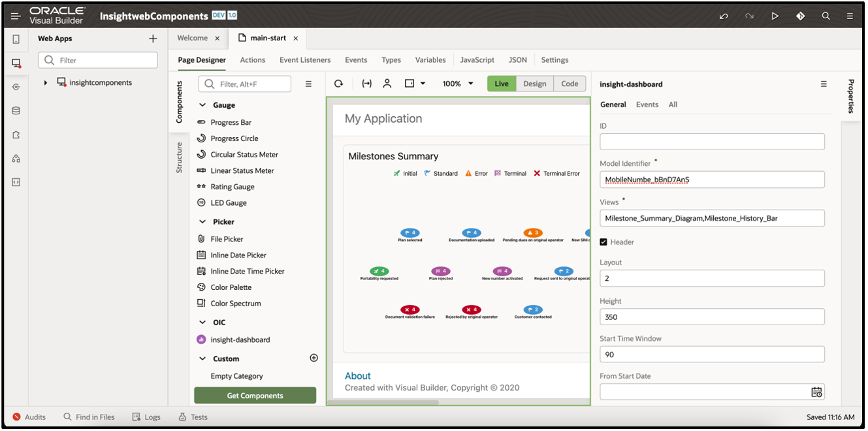Collapse the Gauge component category

202,105
